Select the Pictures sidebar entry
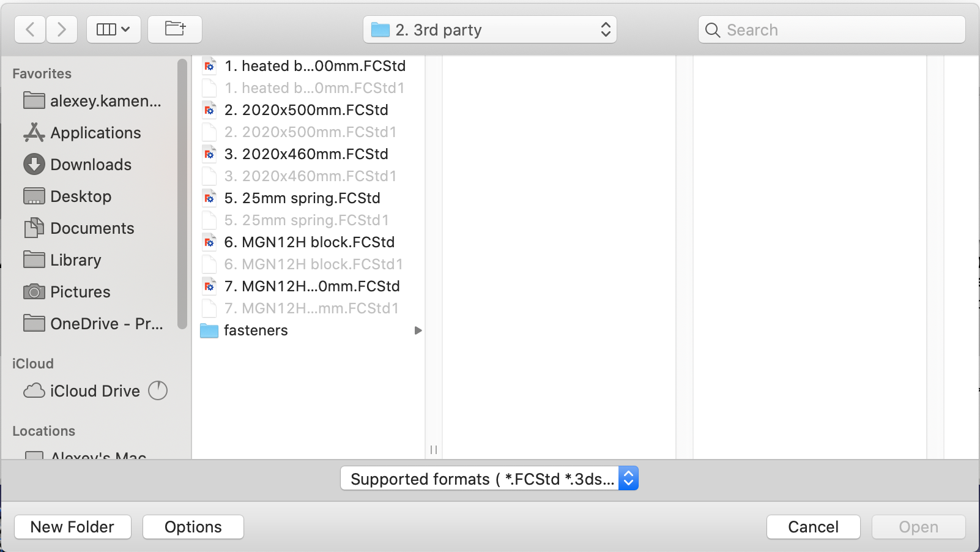This screenshot has width=980, height=552. 80,292
